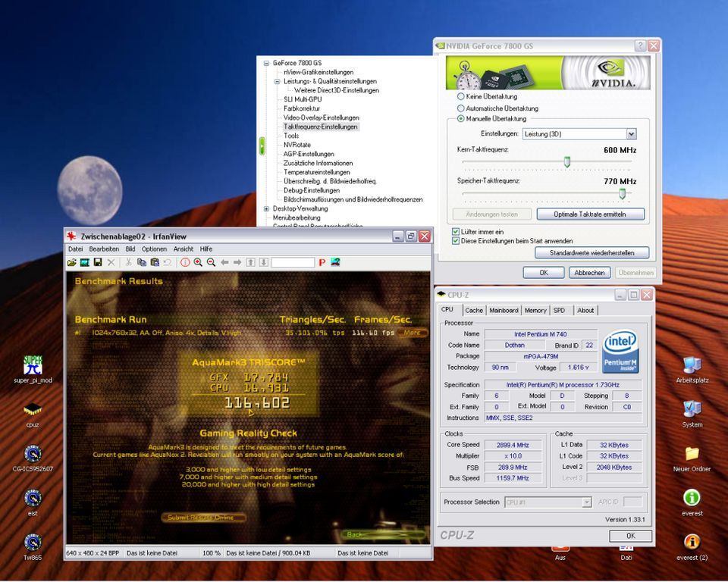Click the Cut scissors icon in IrfanView
Viewport: 728px width, 582px height.
point(128,263)
